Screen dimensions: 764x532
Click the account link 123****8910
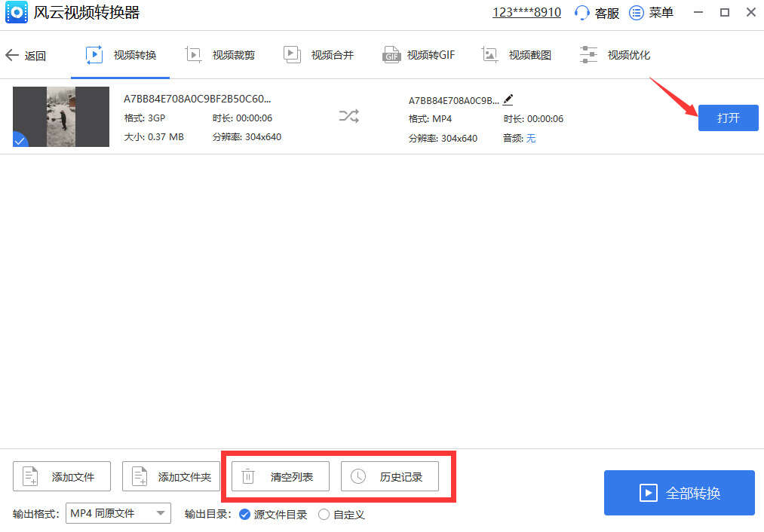526,12
